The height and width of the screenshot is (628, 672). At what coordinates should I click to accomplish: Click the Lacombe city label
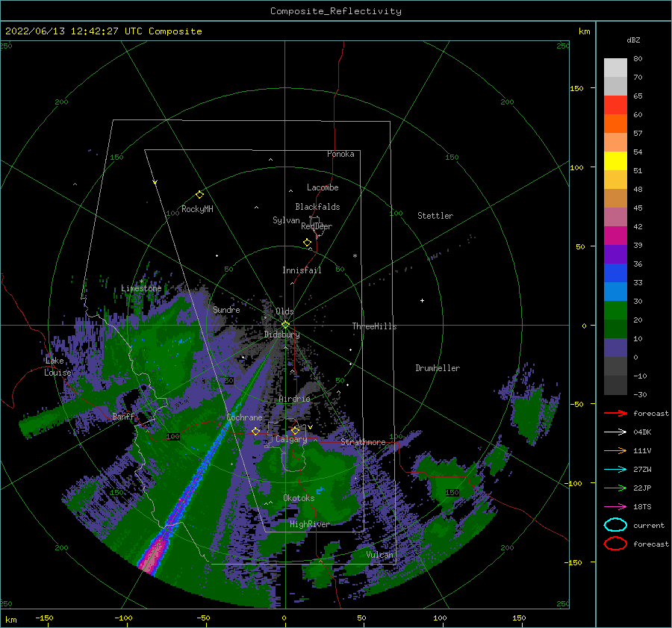pos(323,187)
